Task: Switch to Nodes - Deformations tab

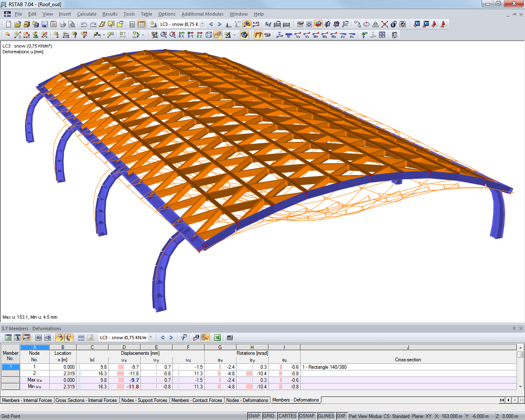Action: click(x=247, y=400)
